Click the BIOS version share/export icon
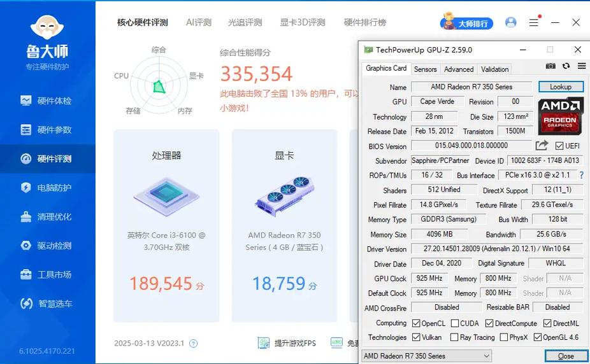590x364 pixels. click(x=542, y=146)
